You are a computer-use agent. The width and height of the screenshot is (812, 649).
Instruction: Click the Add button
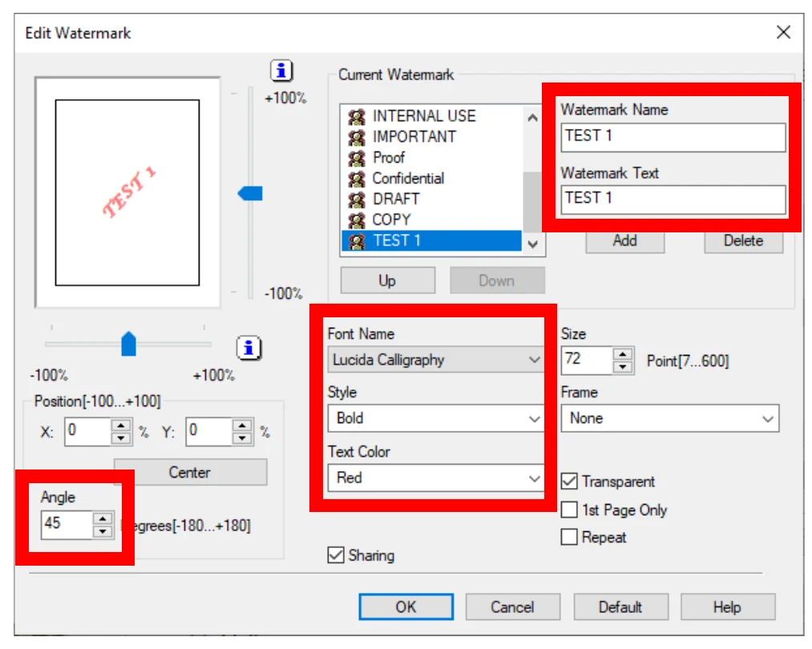coord(625,241)
